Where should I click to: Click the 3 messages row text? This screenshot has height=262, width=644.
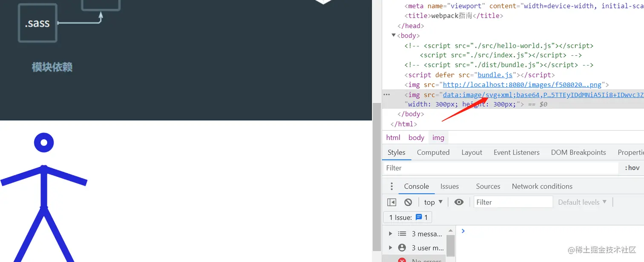point(427,234)
